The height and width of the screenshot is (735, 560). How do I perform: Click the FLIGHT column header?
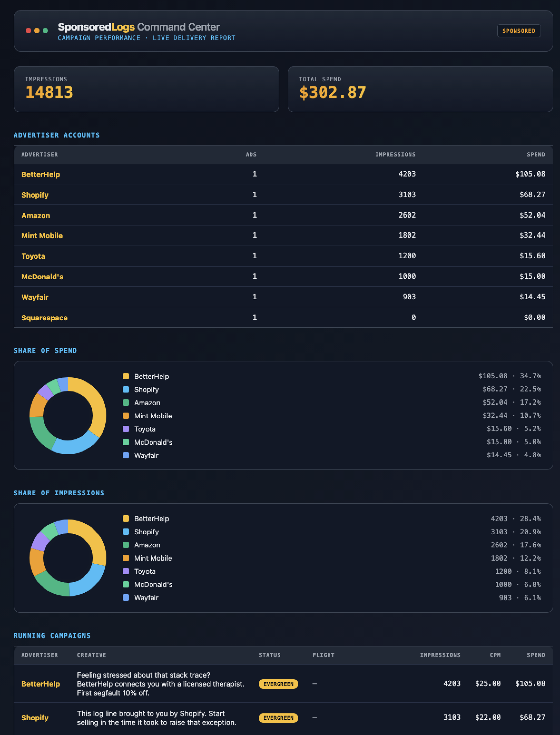point(323,655)
